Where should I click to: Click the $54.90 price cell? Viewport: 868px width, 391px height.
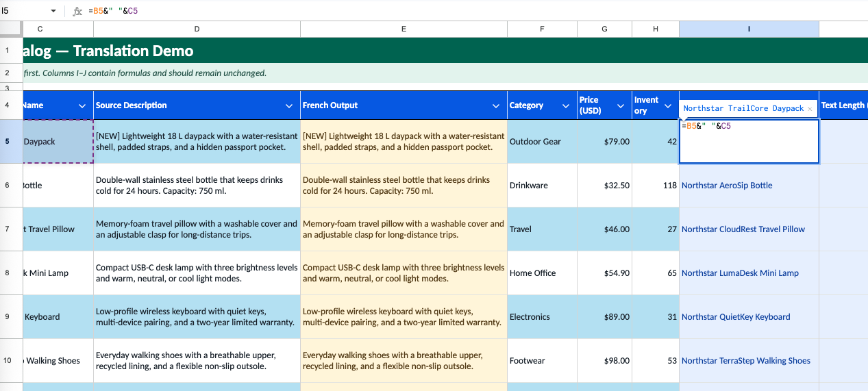pyautogui.click(x=604, y=273)
